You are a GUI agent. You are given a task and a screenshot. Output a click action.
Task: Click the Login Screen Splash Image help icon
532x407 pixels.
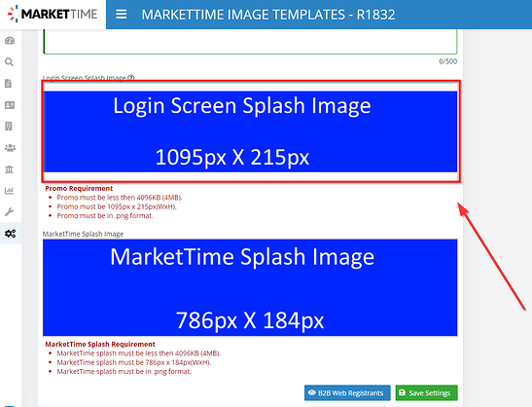131,78
